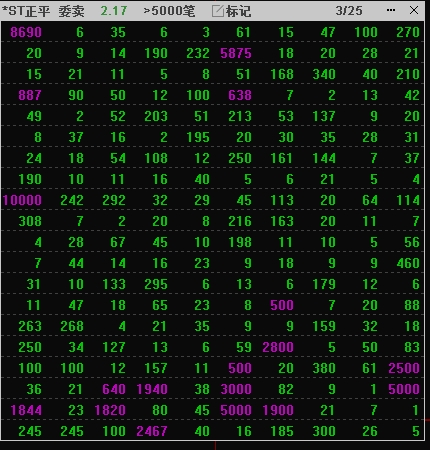Select the purple 887 order cell
This screenshot has width=430, height=450.
point(30,95)
